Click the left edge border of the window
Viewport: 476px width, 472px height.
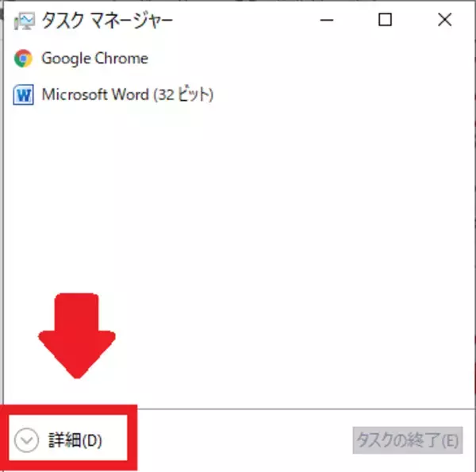(x=3, y=213)
